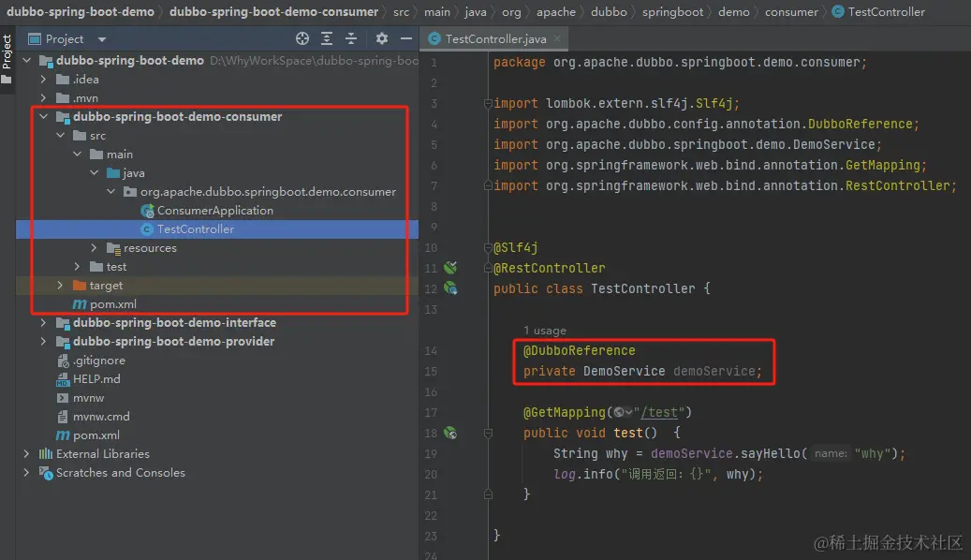Screen dimensions: 971x560
Task: Click the Select Opened File locate icon
Action: click(x=302, y=39)
